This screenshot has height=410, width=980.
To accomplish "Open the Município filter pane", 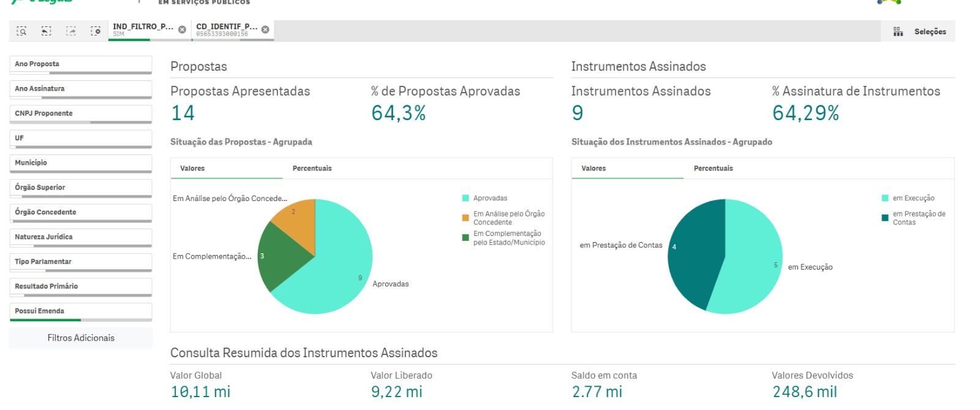I will click(x=80, y=163).
